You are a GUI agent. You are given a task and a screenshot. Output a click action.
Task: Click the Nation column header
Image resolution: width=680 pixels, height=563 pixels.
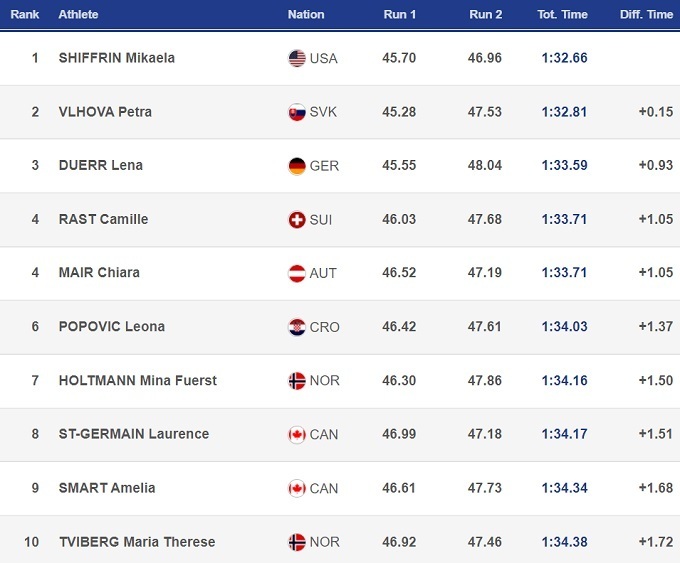[x=306, y=15]
